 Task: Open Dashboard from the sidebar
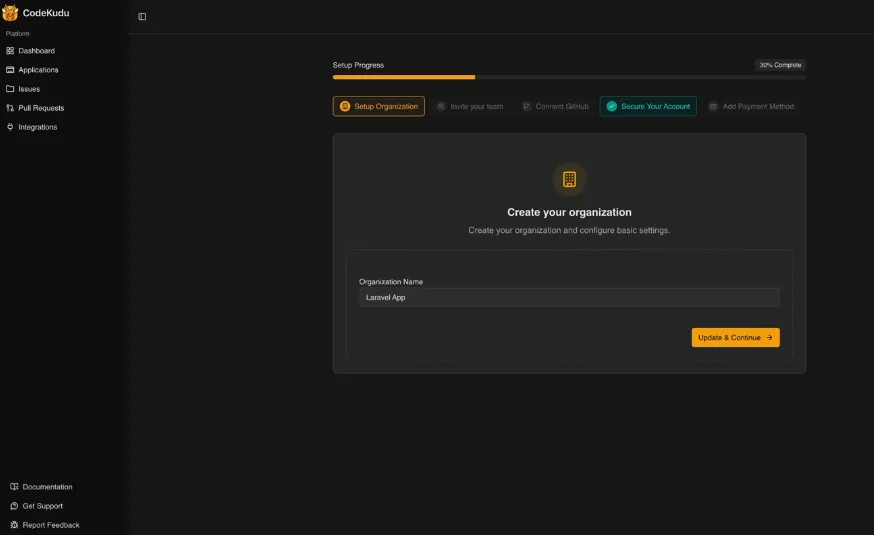click(36, 51)
